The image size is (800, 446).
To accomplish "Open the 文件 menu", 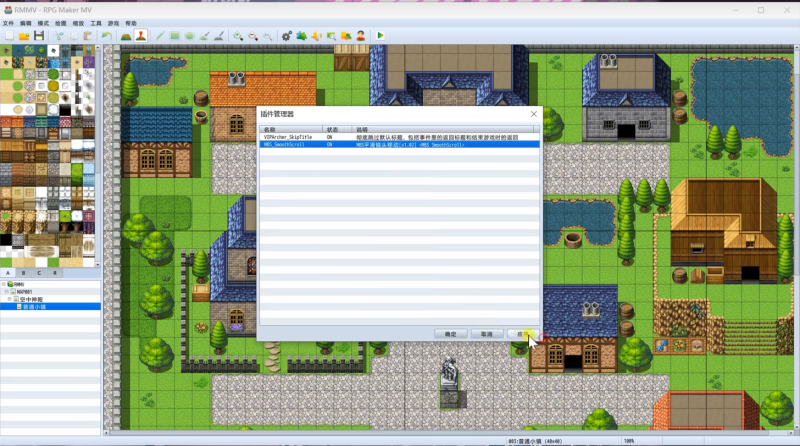I will (x=8, y=23).
